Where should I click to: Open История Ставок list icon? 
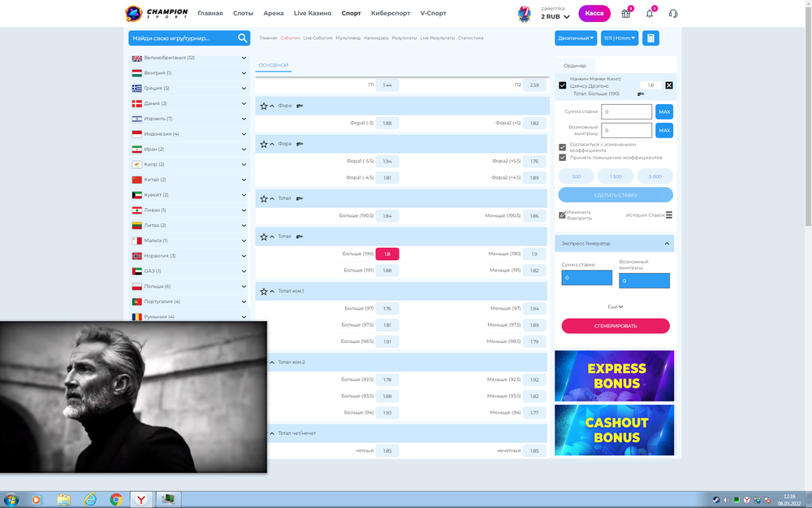point(669,215)
